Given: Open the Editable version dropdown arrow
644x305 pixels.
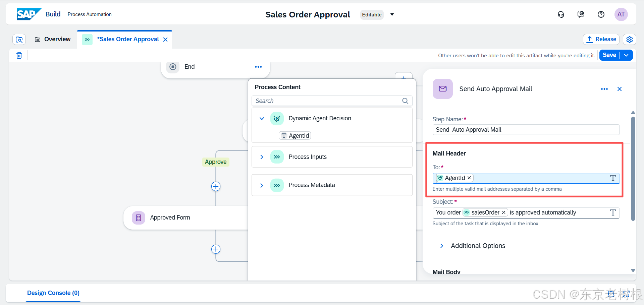Looking at the screenshot, I should [x=392, y=14].
